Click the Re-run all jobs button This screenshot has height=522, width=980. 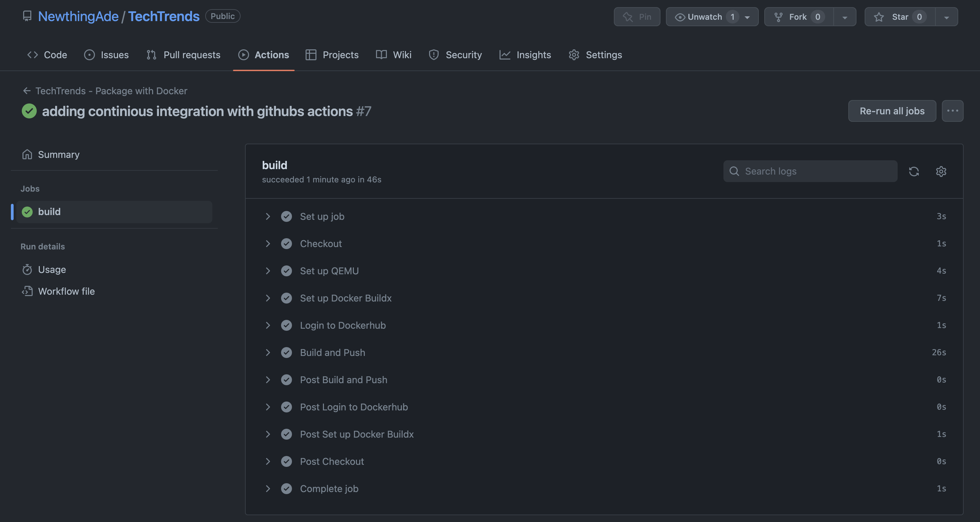coord(892,111)
